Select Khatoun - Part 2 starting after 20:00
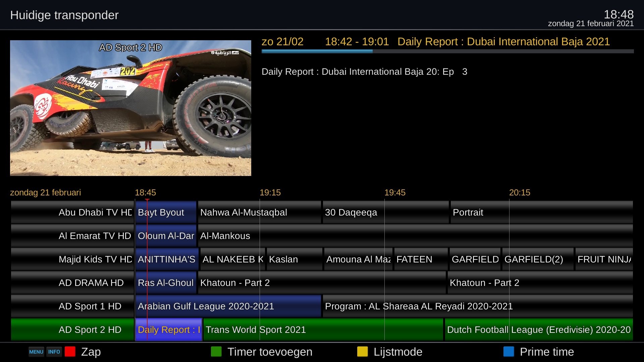Image resolution: width=644 pixels, height=362 pixels. [540, 283]
